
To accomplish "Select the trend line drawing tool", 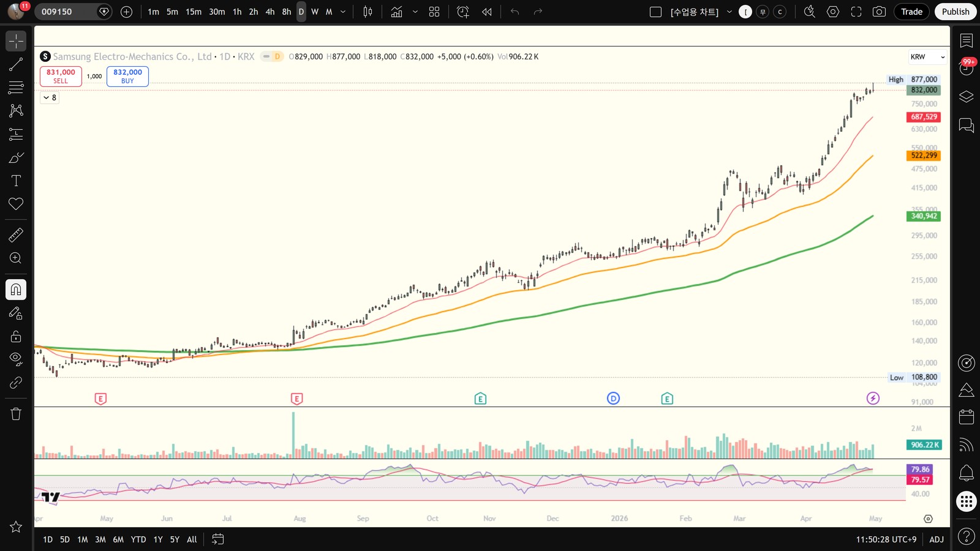I will coord(16,64).
